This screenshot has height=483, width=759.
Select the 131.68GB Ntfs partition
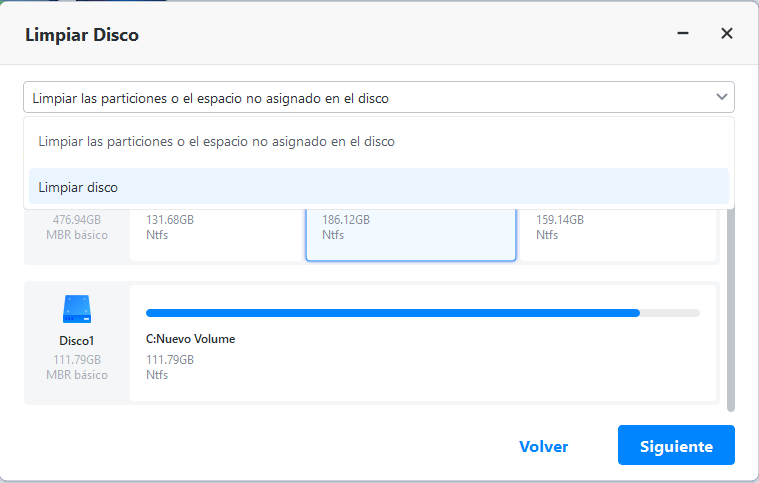(x=215, y=234)
